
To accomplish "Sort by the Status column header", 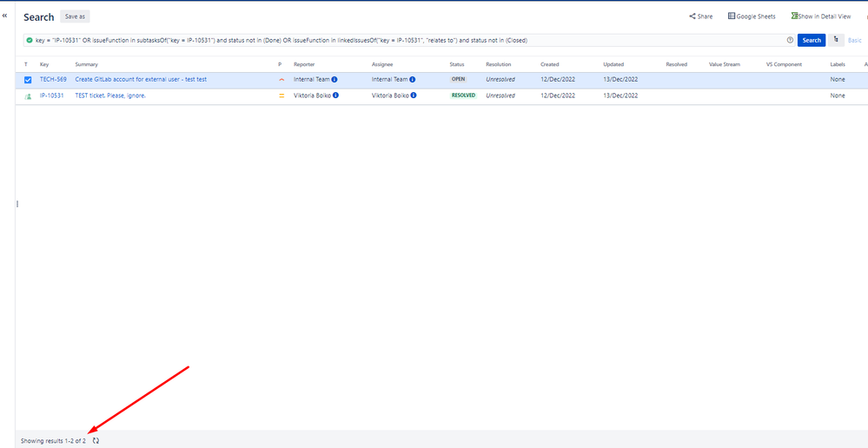I will [x=457, y=65].
